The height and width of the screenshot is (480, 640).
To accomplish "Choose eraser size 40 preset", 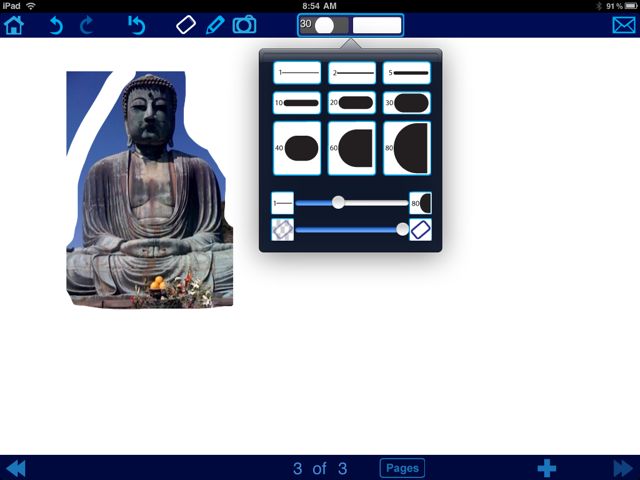I will (297, 148).
